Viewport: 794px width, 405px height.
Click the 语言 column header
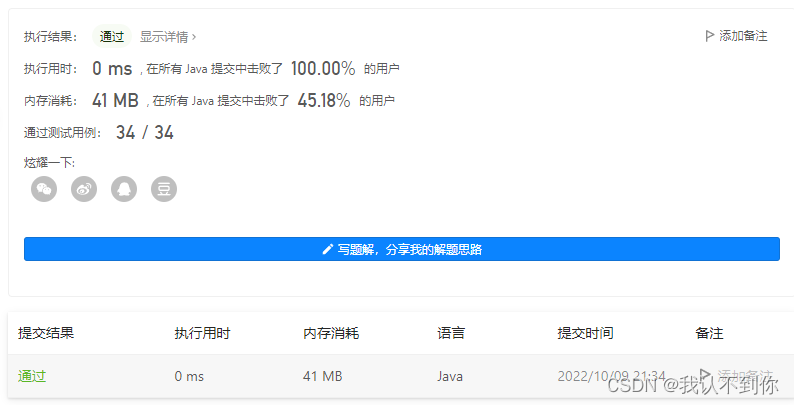click(451, 333)
